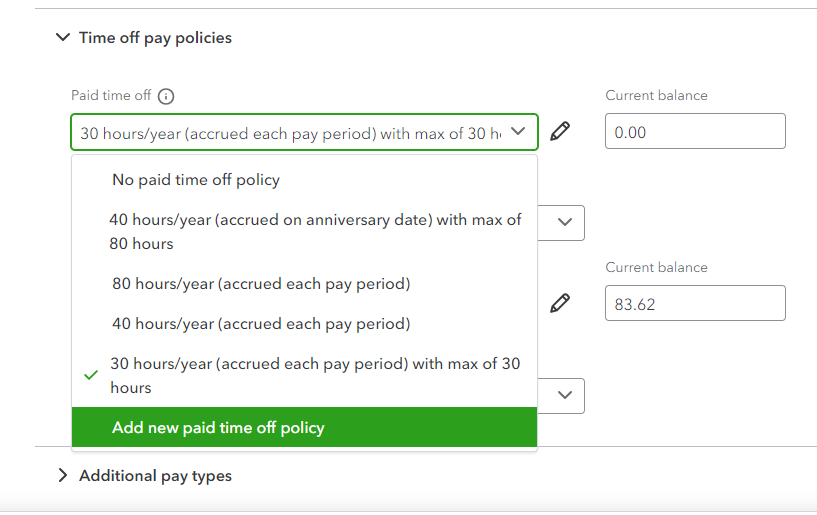This screenshot has width=817, height=515.
Task: Choose 40 hours/year accrued on anniversary date
Action: point(315,231)
